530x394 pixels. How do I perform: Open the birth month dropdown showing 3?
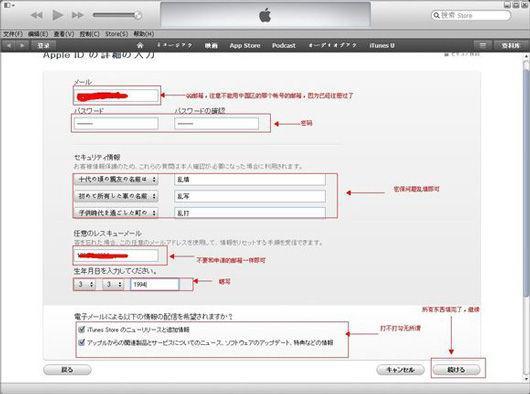click(x=86, y=284)
